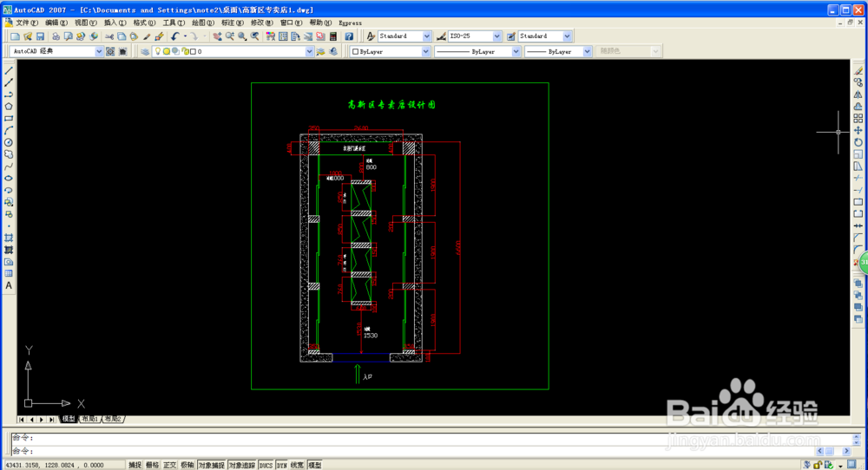Image resolution: width=868 pixels, height=470 pixels.
Task: Click the Dimension Style icon before ISO-25
Action: click(x=441, y=36)
